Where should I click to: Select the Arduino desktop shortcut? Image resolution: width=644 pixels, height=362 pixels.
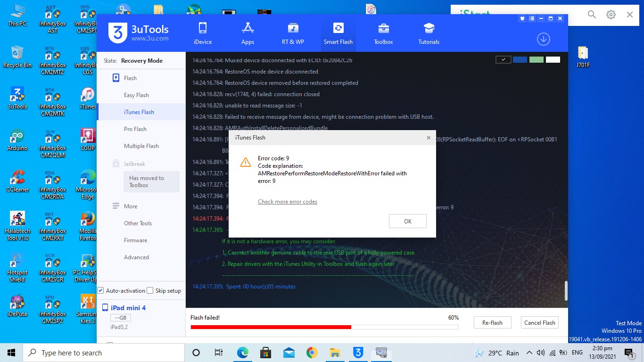click(x=17, y=140)
